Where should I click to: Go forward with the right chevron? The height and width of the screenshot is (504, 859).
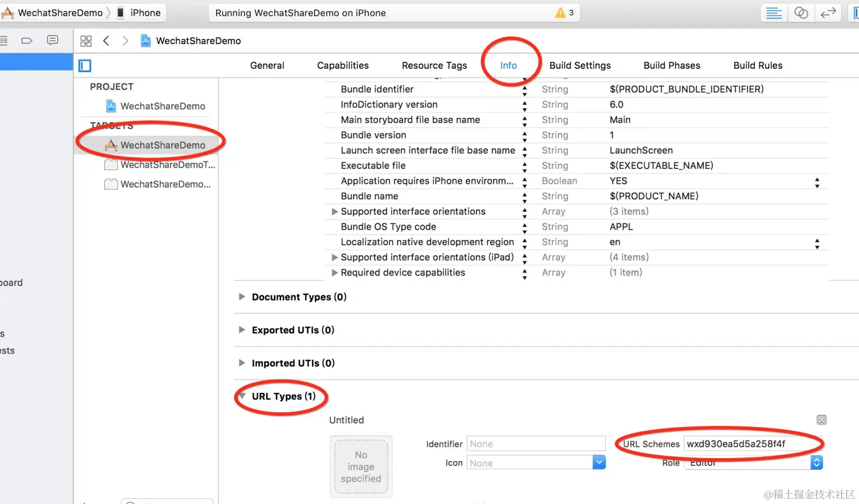(x=125, y=41)
